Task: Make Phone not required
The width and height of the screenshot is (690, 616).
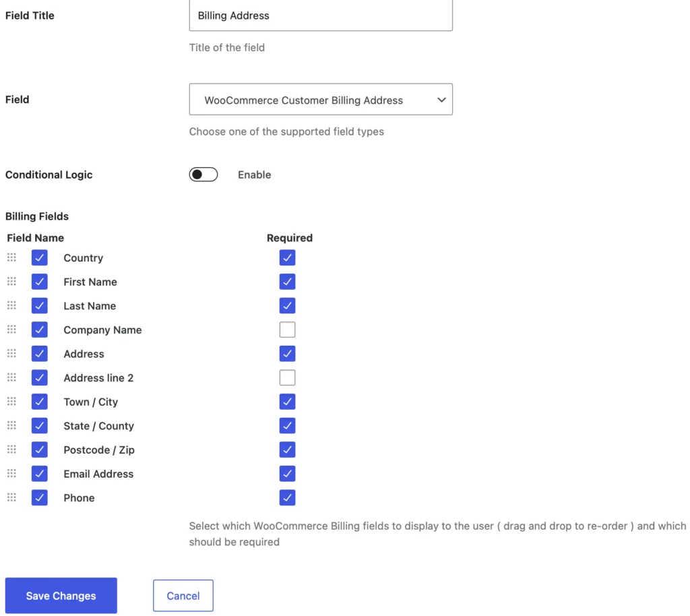Action: pyautogui.click(x=287, y=497)
